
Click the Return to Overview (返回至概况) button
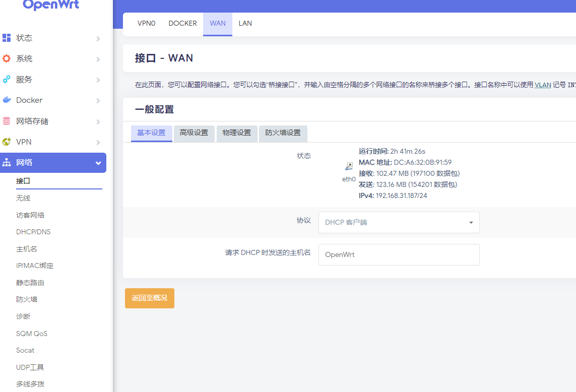(x=149, y=298)
